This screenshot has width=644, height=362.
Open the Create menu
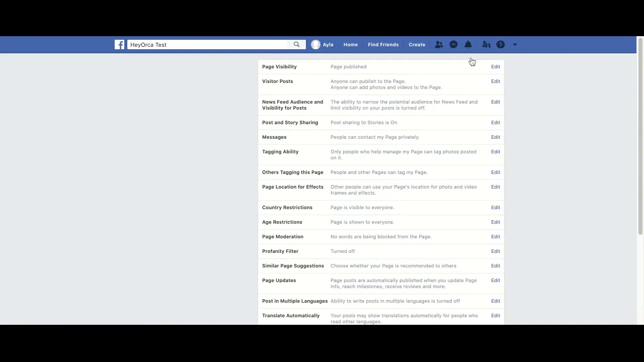coord(417,45)
